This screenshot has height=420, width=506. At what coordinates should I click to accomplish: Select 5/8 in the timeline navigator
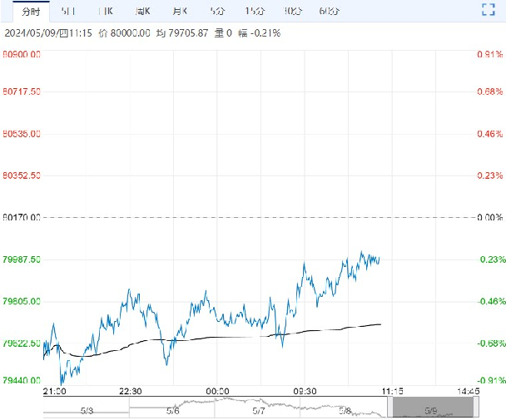345,411
